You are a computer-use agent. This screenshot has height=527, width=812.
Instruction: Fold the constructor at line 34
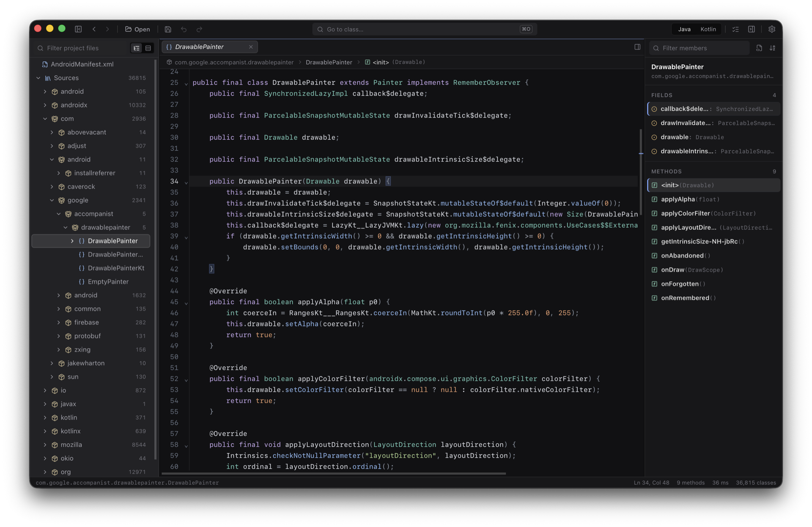[x=186, y=182]
